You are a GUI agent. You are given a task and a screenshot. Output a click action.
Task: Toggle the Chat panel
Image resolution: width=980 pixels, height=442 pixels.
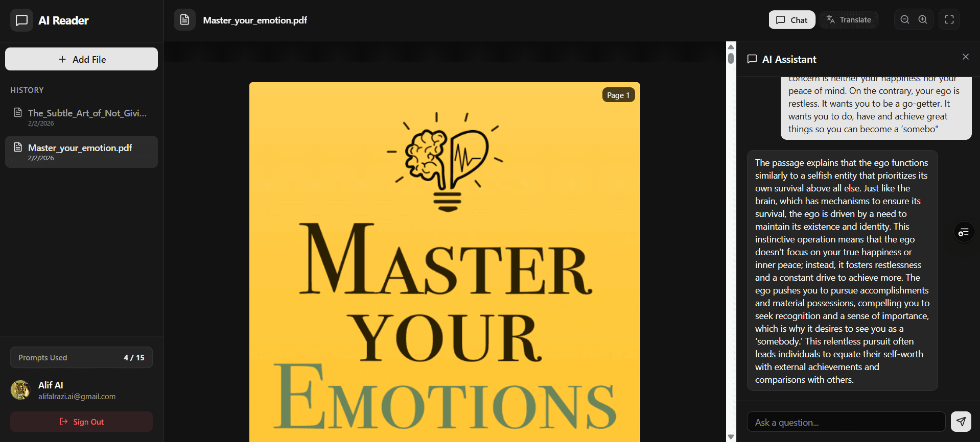pyautogui.click(x=791, y=20)
